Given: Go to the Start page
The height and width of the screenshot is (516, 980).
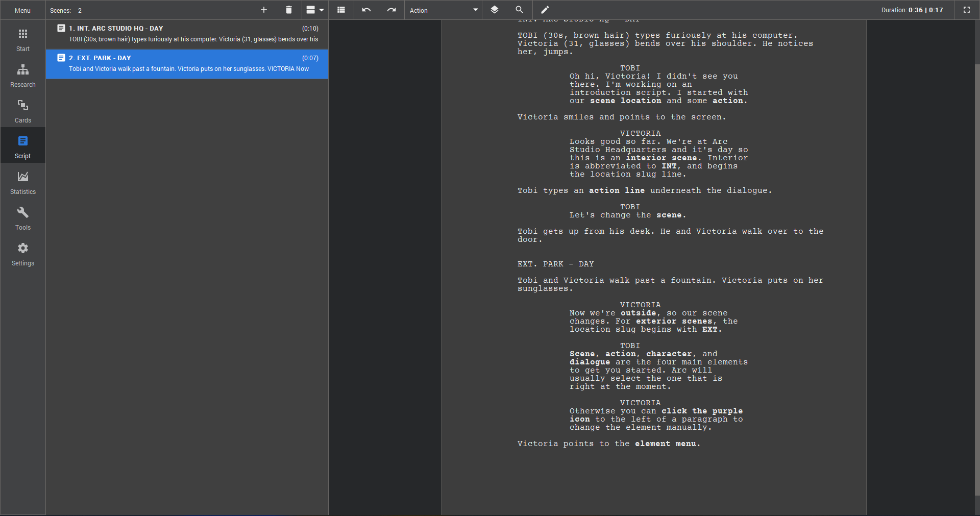Looking at the screenshot, I should [x=23, y=40].
